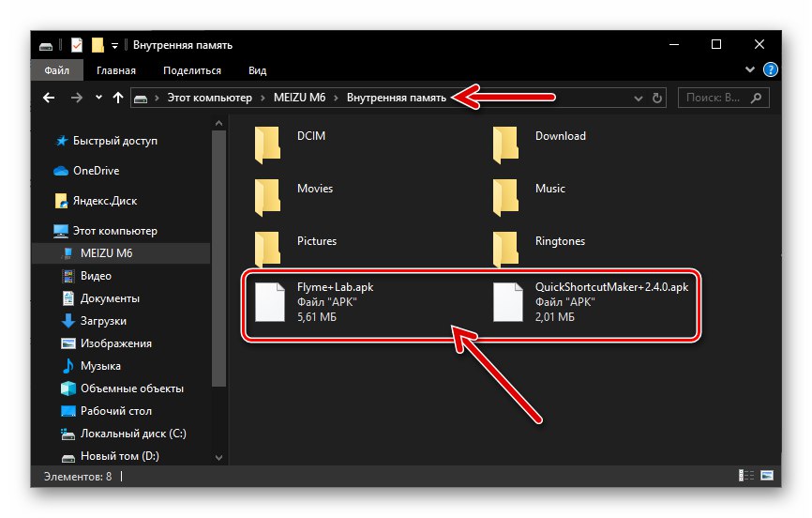The width and height of the screenshot is (812, 518).
Task: Click the navigation pane scrollbar thumb
Action: click(x=218, y=258)
